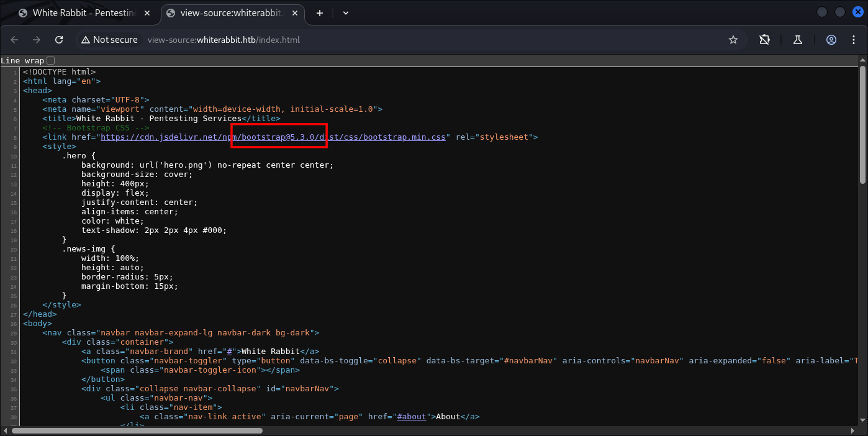Open a new tab with plus button

click(320, 13)
